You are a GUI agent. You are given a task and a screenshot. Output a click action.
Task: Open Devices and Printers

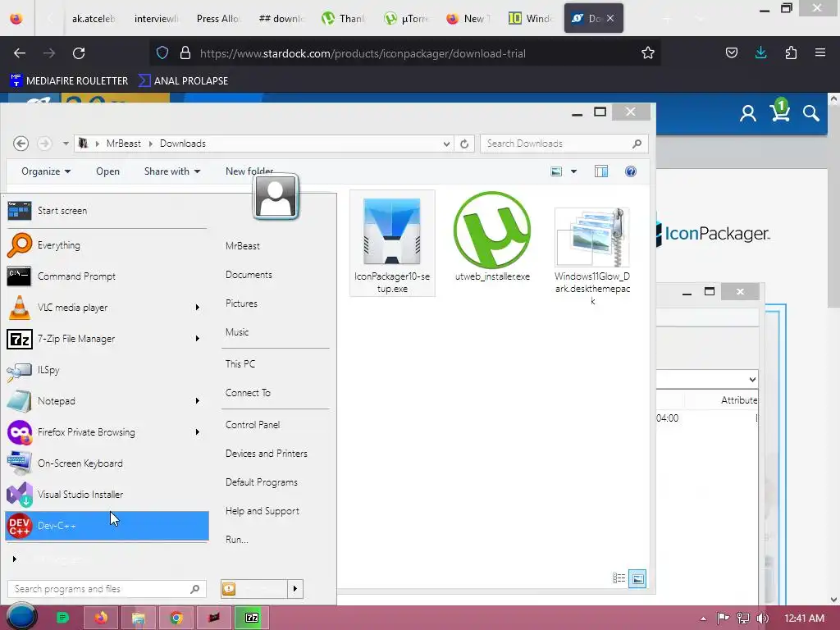(267, 454)
